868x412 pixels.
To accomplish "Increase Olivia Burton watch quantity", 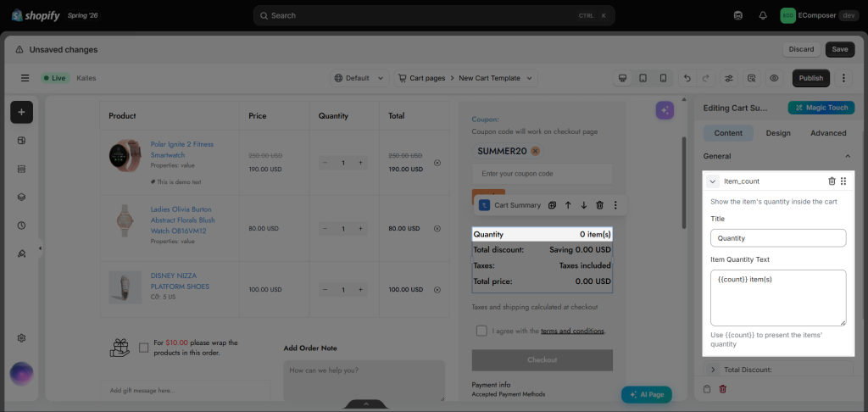I will (x=360, y=228).
